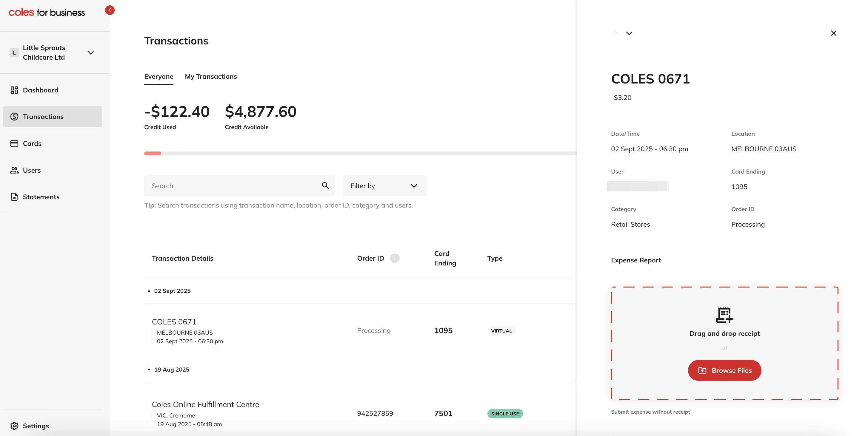
Task: Click Order ID info icon
Action: coord(395,258)
